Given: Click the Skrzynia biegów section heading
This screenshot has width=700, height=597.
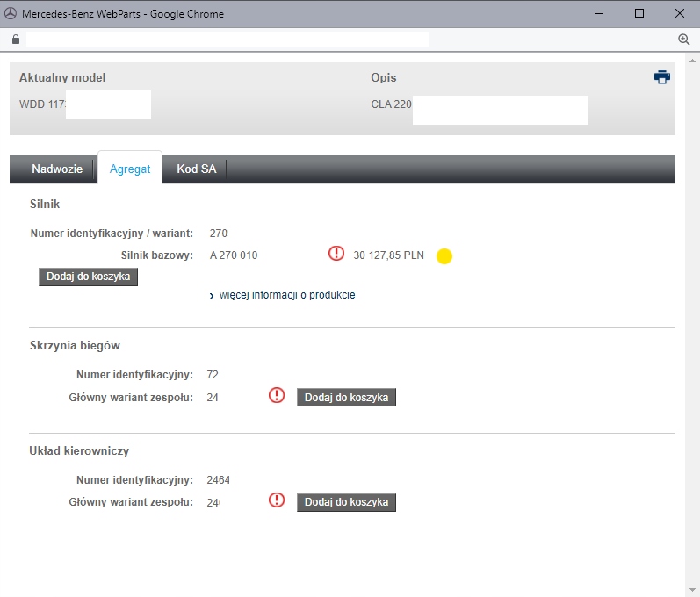Looking at the screenshot, I should click(x=75, y=345).
